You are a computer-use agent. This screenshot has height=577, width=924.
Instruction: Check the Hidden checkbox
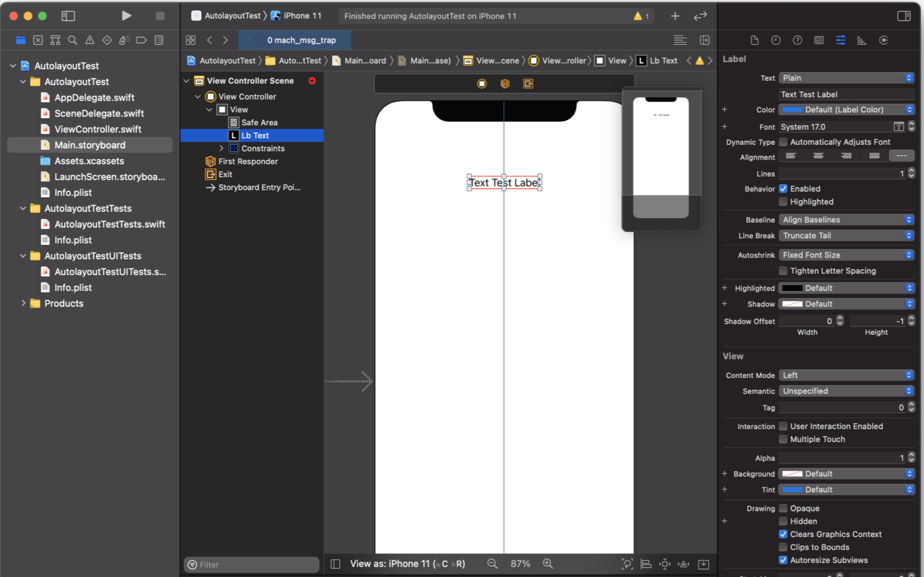click(783, 521)
